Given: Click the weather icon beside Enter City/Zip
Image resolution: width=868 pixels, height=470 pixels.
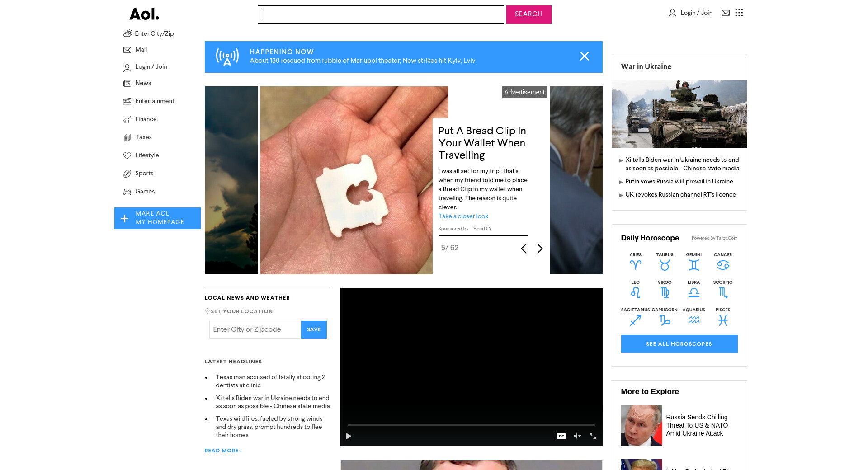Looking at the screenshot, I should pos(127,33).
